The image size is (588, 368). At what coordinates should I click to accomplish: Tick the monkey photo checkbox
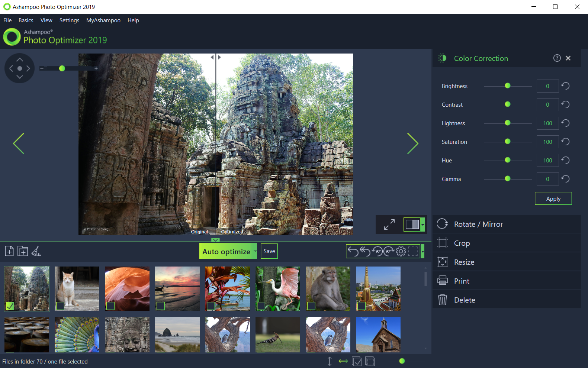[311, 306]
